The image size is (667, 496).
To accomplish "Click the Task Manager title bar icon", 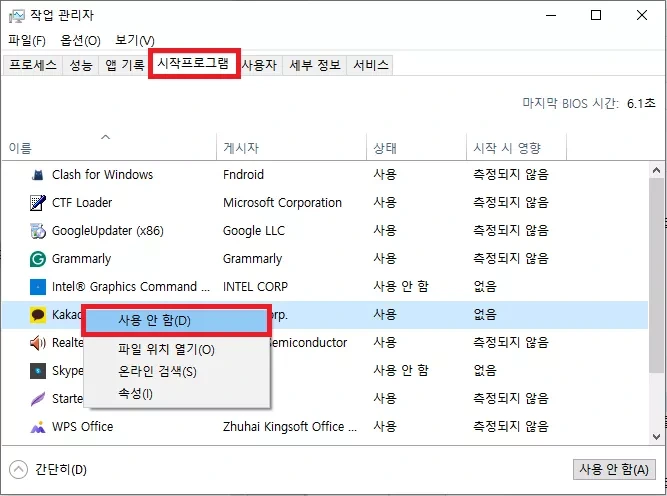I will (x=17, y=16).
